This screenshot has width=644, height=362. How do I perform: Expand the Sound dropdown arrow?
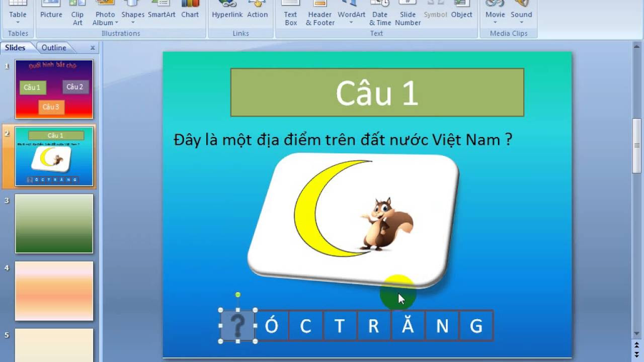click(x=521, y=23)
